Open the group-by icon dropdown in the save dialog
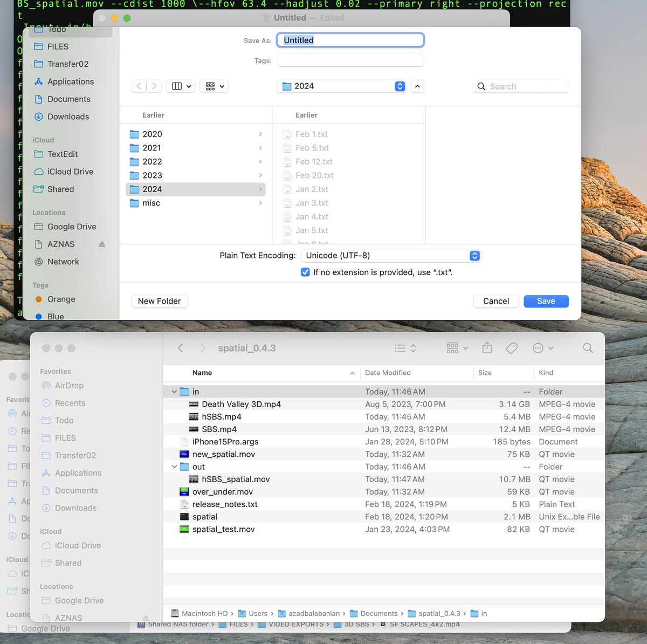This screenshot has width=647, height=644. pos(214,86)
